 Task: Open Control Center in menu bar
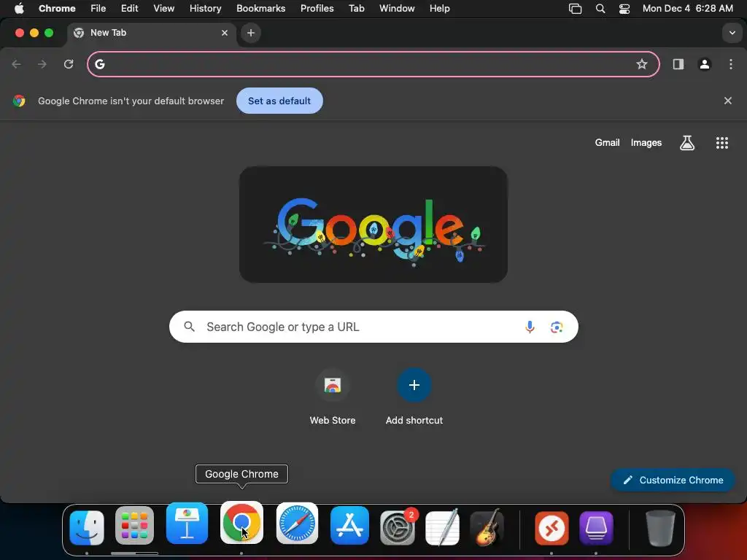[624, 9]
